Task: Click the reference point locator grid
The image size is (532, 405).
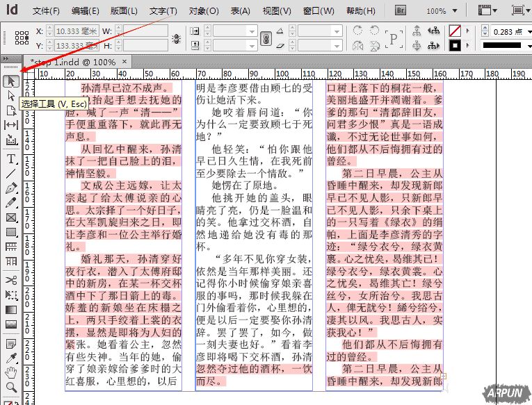Action: coord(22,38)
